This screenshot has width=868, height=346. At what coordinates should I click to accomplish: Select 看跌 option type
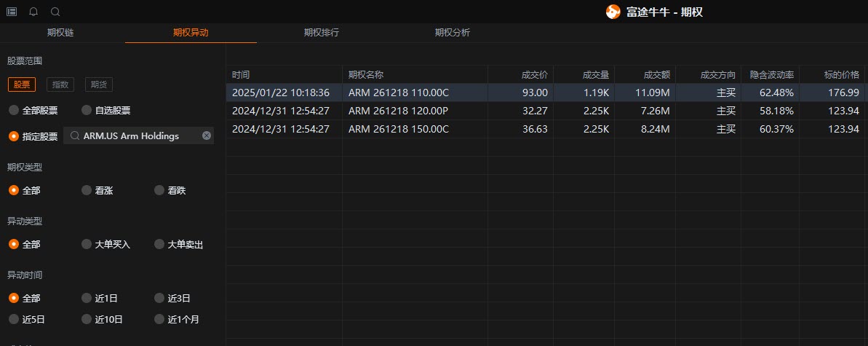170,190
